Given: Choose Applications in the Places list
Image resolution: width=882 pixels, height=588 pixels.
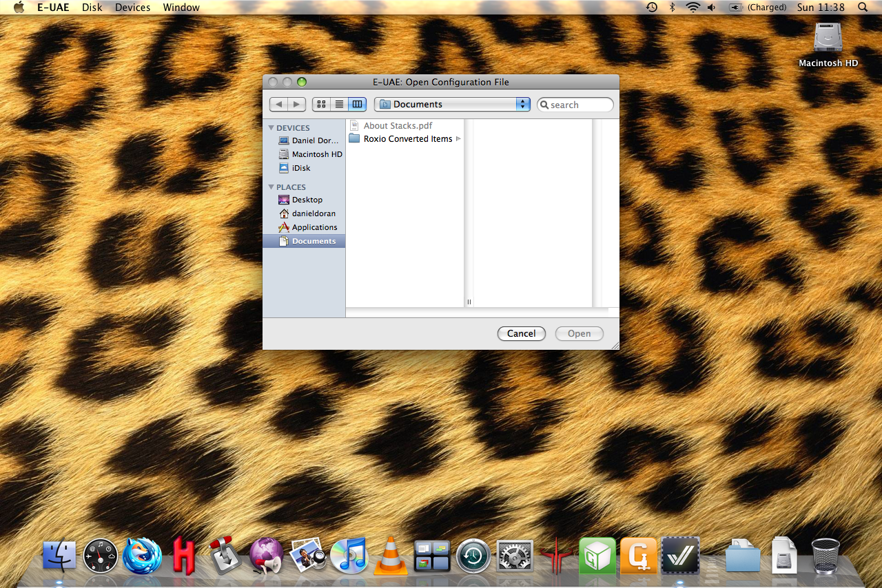Looking at the screenshot, I should point(308,227).
